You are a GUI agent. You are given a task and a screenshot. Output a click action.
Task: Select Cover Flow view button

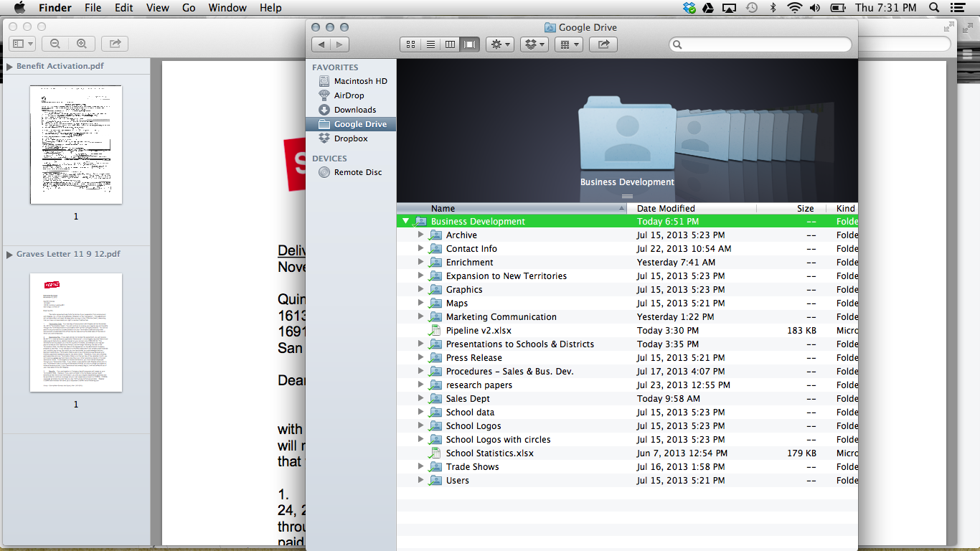pyautogui.click(x=470, y=44)
